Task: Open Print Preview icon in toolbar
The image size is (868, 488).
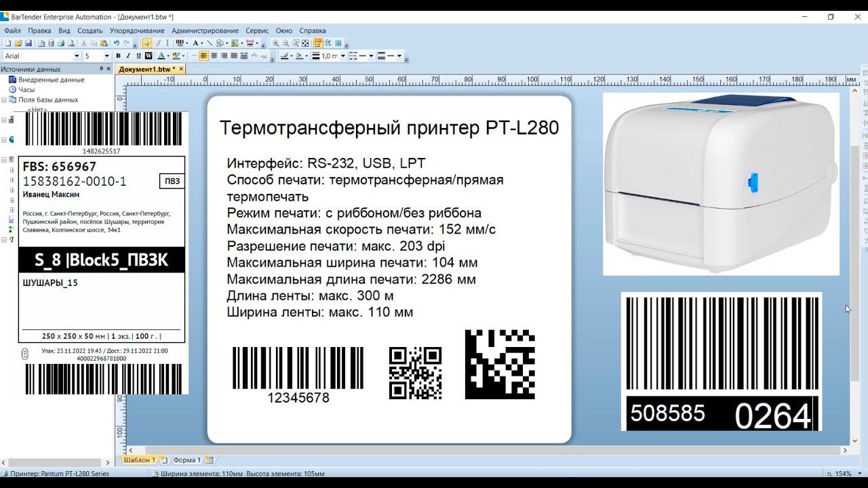Action: click(x=71, y=43)
